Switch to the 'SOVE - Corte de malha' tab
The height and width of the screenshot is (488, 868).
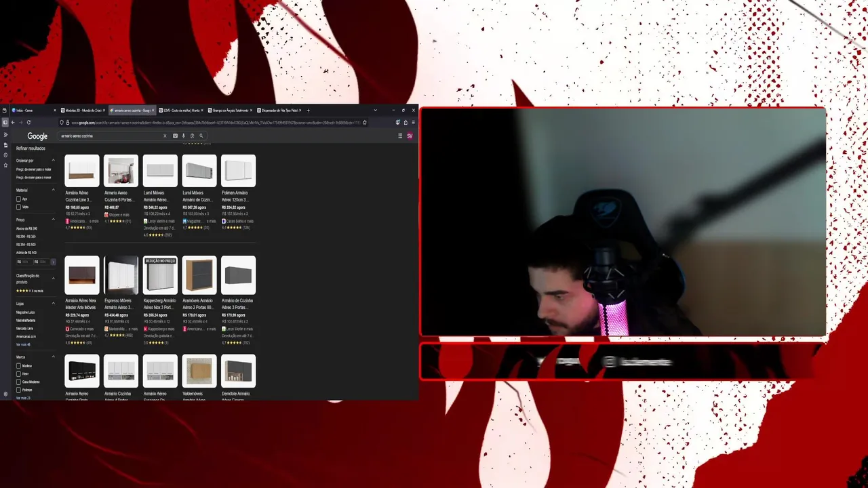click(181, 110)
